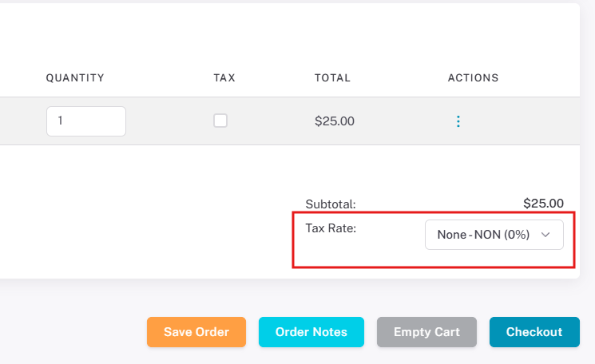Image resolution: width=595 pixels, height=364 pixels.
Task: Click the ACTIONS column header
Action: pyautogui.click(x=473, y=77)
